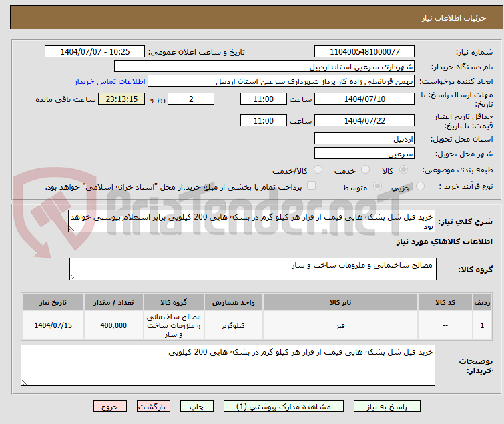The width and height of the screenshot is (504, 424).
Task: Click the 11:00 price validity time field
Action: pos(264,121)
